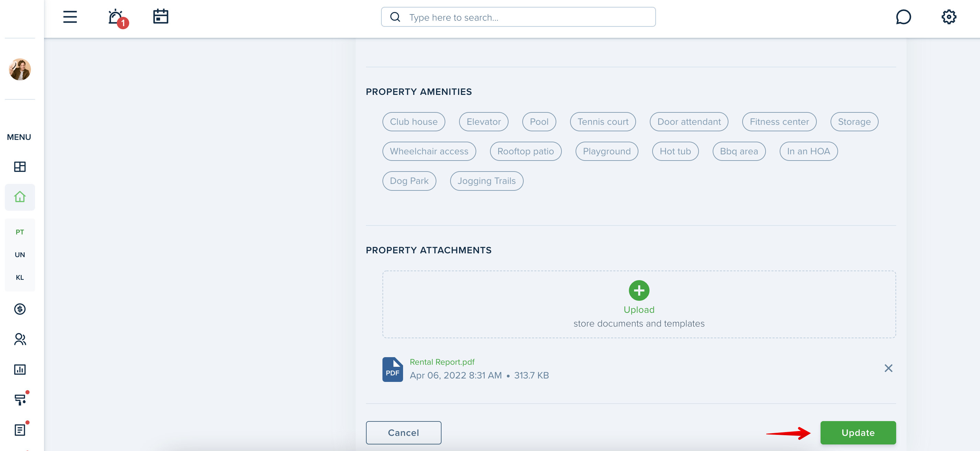This screenshot has height=451, width=980.
Task: Open the dashboard grid icon in sidebar
Action: (20, 167)
